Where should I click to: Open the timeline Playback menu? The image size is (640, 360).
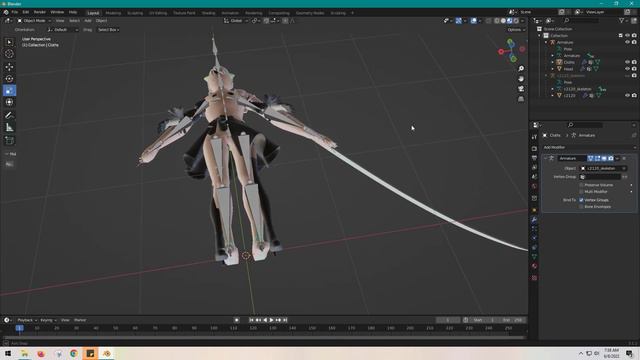tap(27, 320)
